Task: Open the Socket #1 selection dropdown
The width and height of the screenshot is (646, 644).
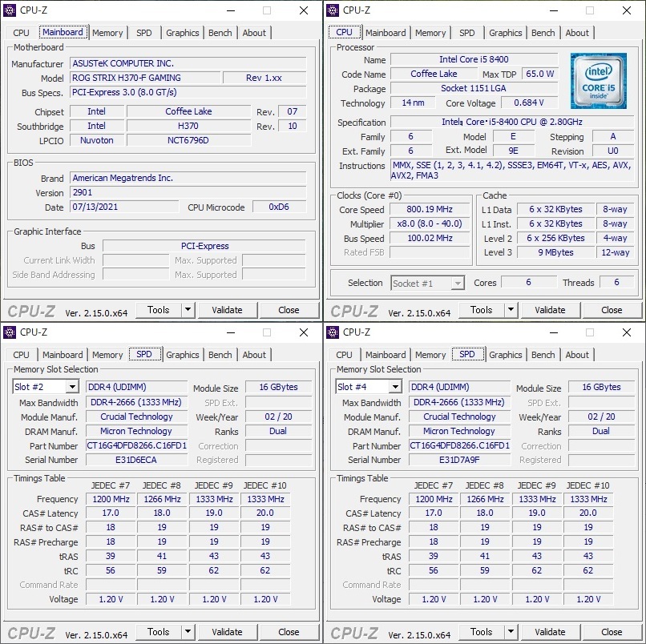Action: 457,284
